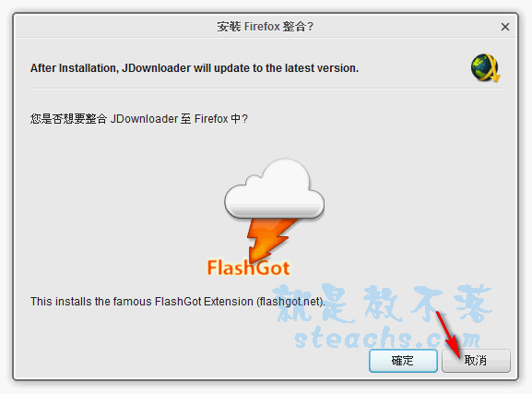Screen dimensions: 532x394
Task: Click the orange lightning bolt under the cloud
Action: 271,240
